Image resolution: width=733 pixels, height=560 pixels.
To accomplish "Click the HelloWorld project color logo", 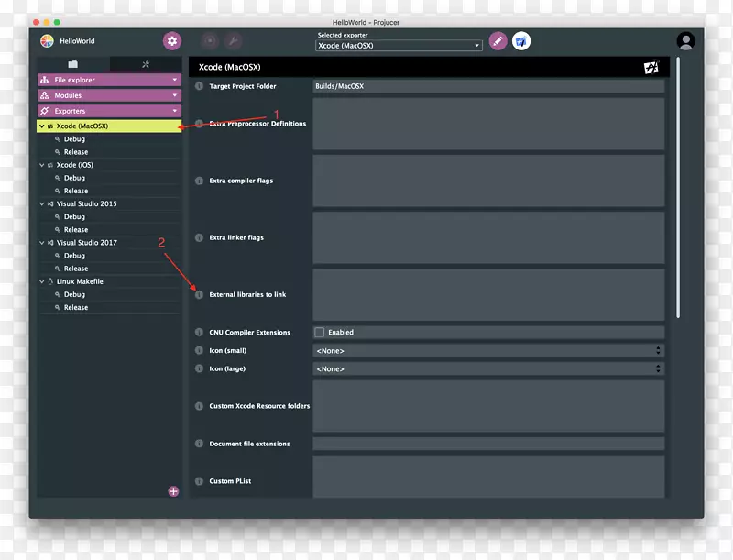I will tap(48, 41).
